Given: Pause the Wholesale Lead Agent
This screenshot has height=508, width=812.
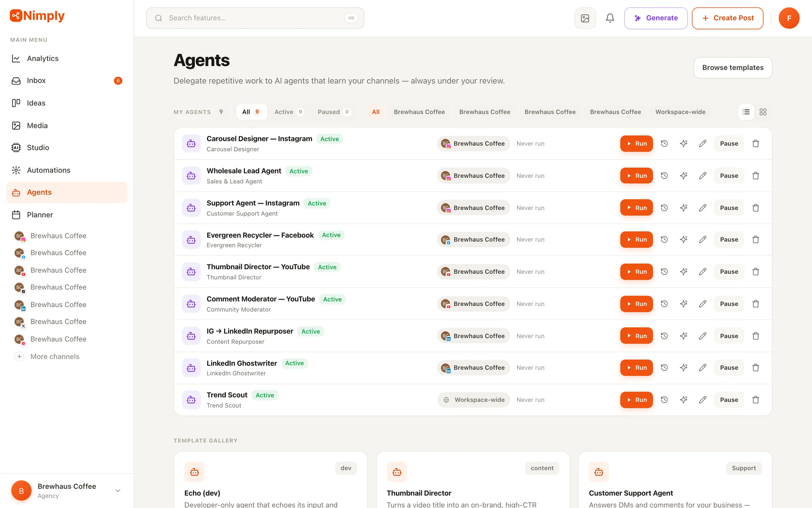Looking at the screenshot, I should pyautogui.click(x=729, y=176).
